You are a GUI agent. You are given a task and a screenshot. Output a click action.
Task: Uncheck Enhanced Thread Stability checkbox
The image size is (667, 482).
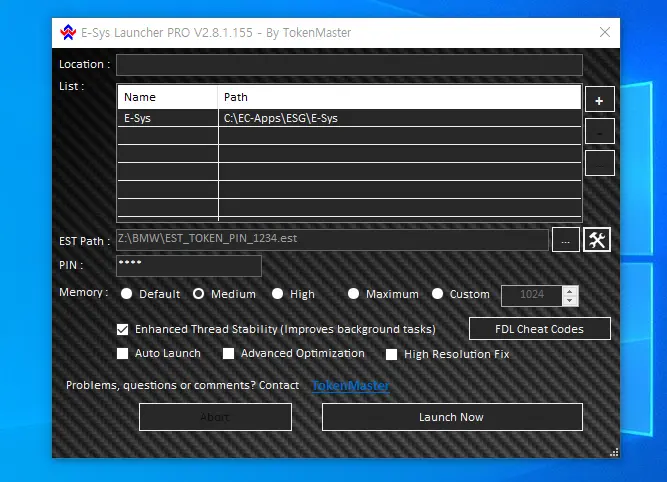[123, 330]
